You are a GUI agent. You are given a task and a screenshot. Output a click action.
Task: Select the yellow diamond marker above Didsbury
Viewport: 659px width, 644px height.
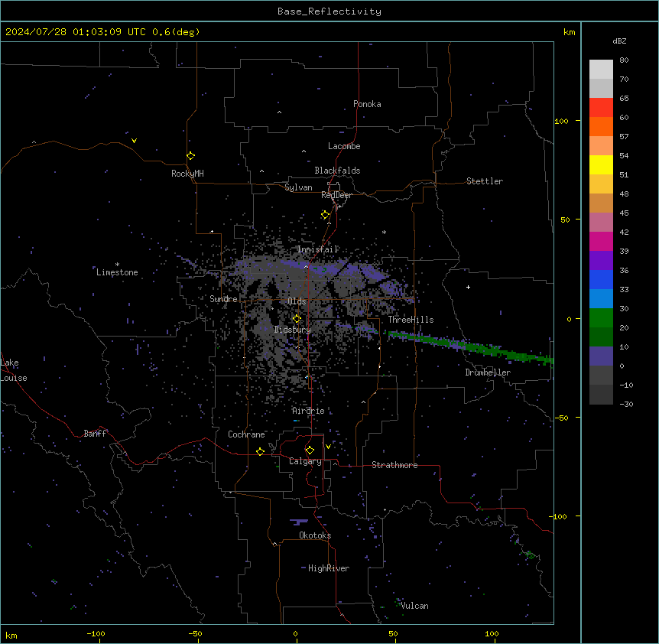(297, 319)
